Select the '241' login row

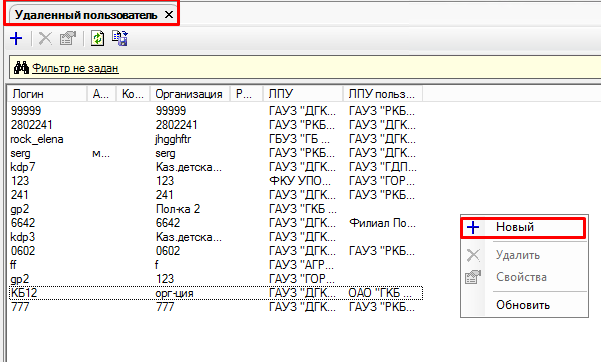pos(215,195)
